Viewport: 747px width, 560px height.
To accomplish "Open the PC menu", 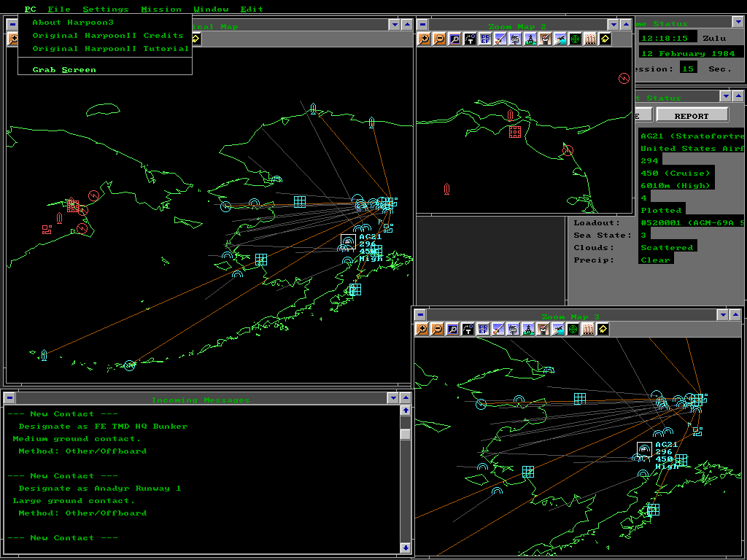I will [x=30, y=9].
